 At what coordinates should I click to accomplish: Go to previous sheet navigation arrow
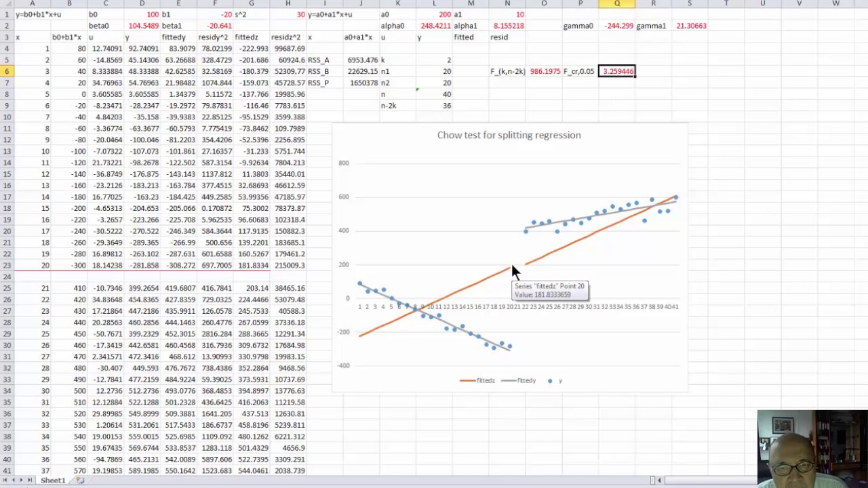click(14, 481)
